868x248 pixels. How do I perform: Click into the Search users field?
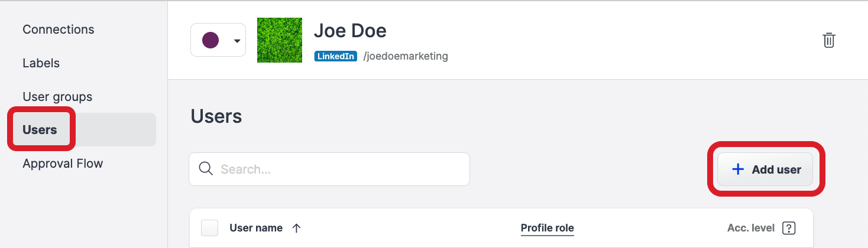pyautogui.click(x=337, y=169)
